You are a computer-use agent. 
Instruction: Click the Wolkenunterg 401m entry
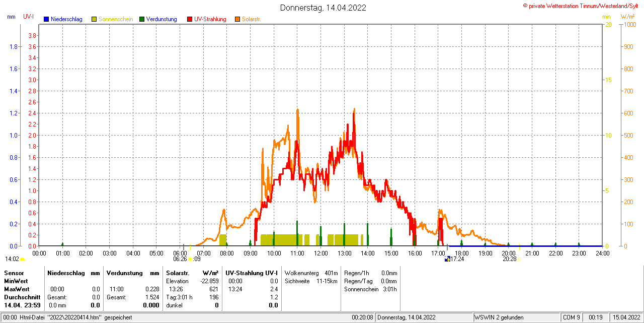(x=311, y=273)
